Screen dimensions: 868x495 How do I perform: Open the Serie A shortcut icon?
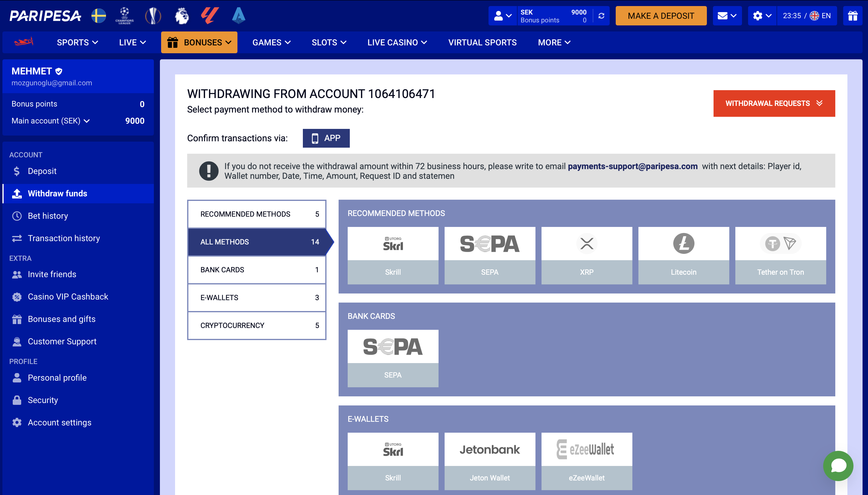coord(239,16)
